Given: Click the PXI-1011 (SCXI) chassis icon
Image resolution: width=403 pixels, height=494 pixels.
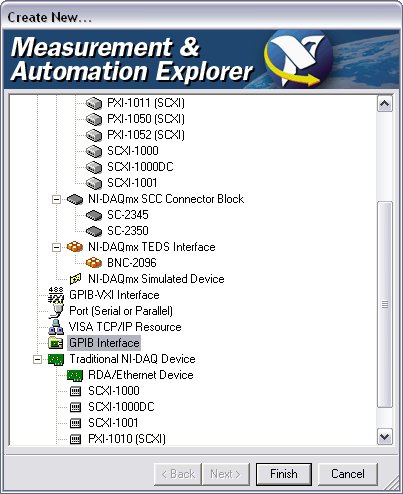Looking at the screenshot, I should pos(94,103).
